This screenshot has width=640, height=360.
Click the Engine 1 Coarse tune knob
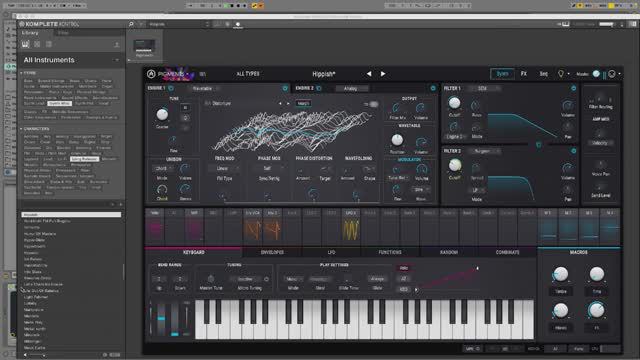tap(162, 115)
